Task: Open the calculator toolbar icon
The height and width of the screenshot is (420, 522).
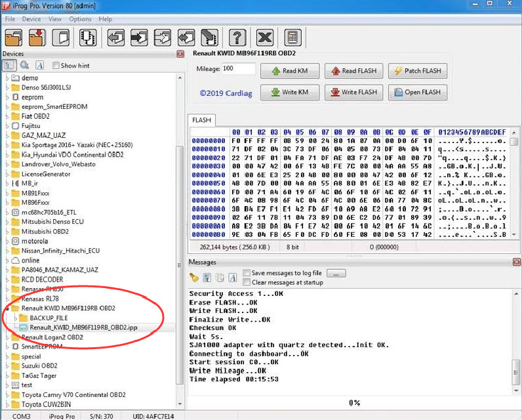Action: click(x=293, y=37)
